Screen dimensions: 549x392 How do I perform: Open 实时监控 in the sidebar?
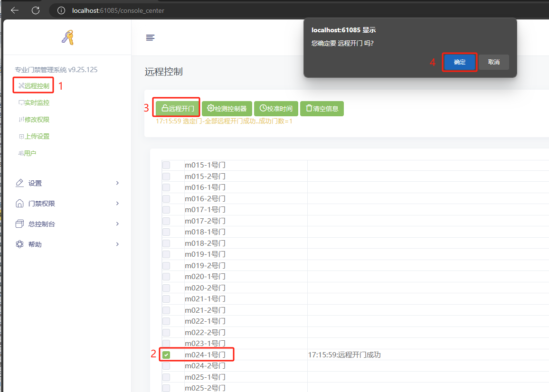(x=34, y=103)
